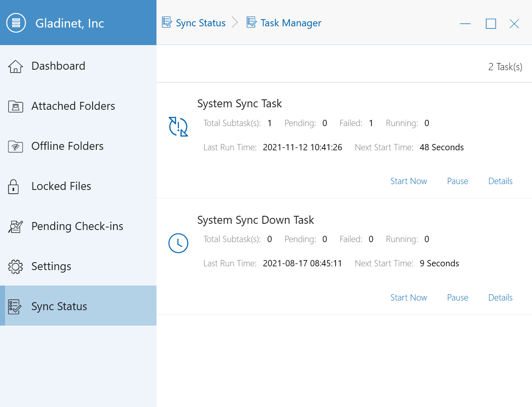Click the Settings gear icon

pyautogui.click(x=15, y=267)
